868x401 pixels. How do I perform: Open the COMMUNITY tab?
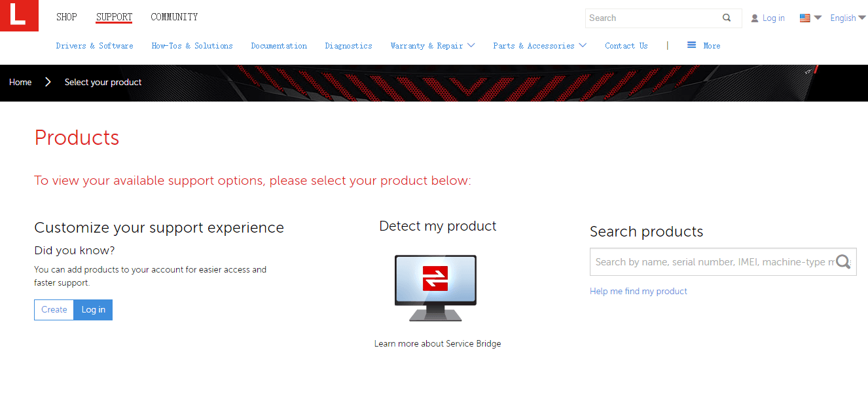point(174,17)
